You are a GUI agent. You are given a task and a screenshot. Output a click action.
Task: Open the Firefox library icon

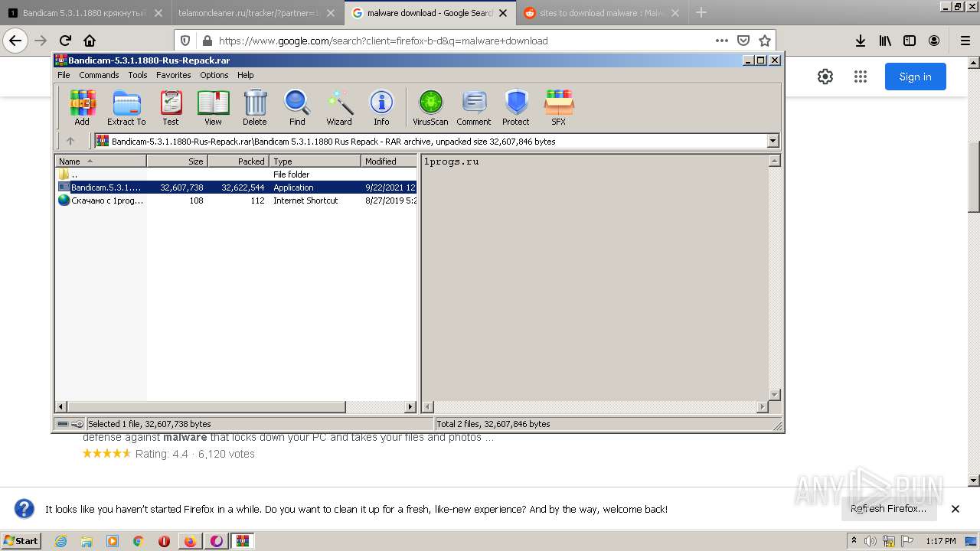885,41
